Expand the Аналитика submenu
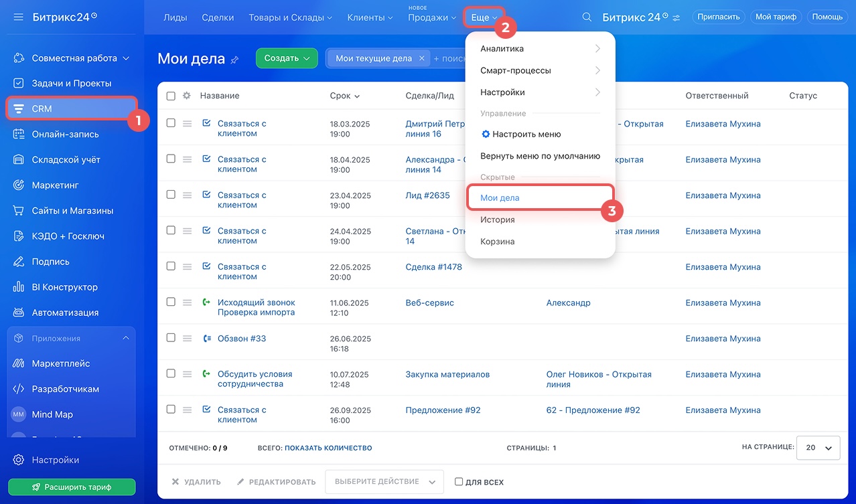Screen dimensions: 856x504 [x=540, y=48]
